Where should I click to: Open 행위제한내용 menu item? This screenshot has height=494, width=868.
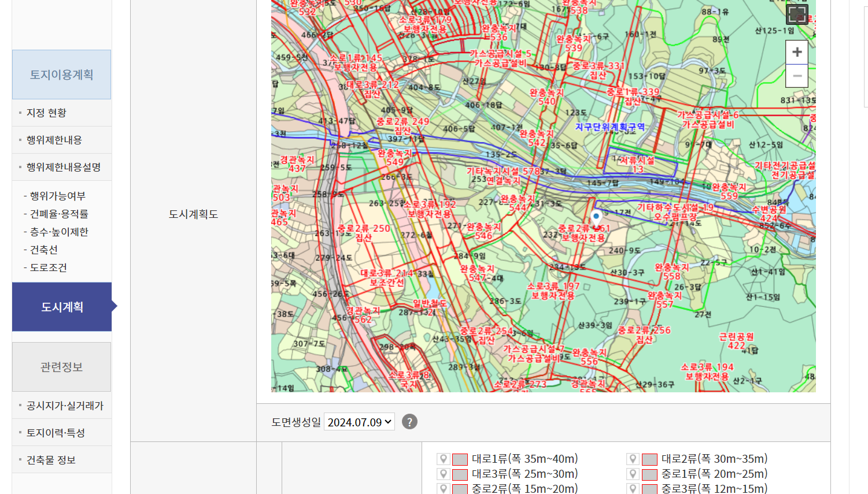[54, 140]
